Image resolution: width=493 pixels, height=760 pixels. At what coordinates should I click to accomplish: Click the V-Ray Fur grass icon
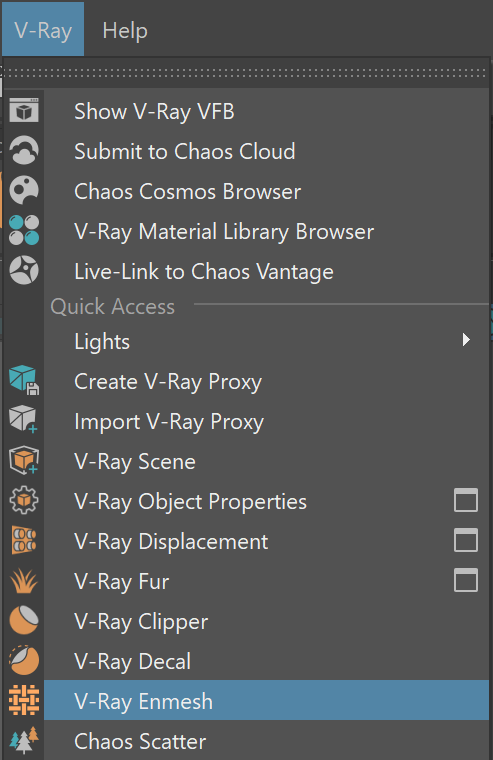(24, 581)
